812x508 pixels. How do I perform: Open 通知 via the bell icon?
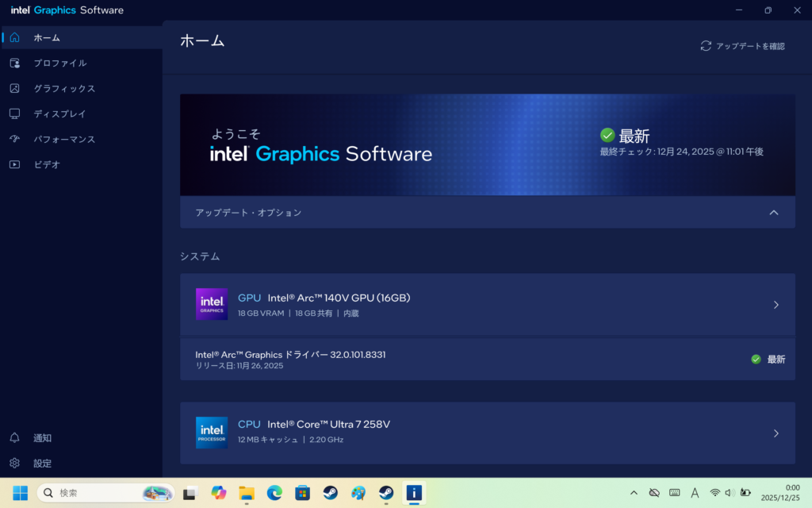point(14,437)
